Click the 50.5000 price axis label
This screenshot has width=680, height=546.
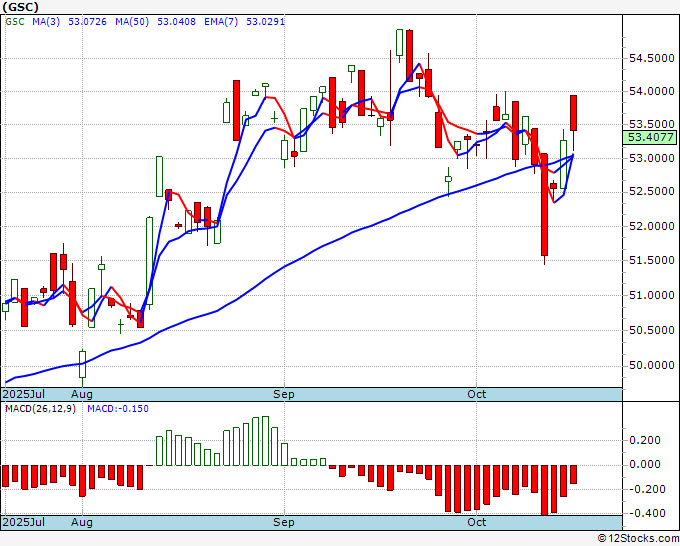tap(651, 330)
